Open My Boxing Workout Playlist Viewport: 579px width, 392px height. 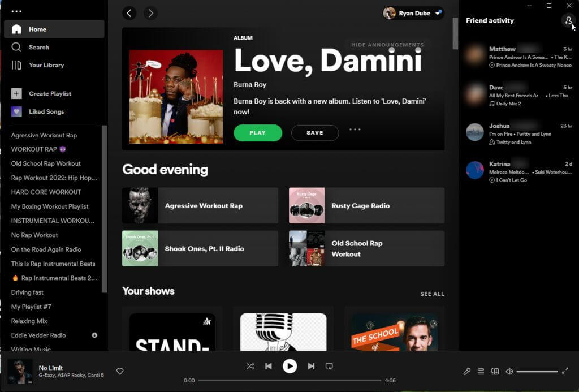50,206
